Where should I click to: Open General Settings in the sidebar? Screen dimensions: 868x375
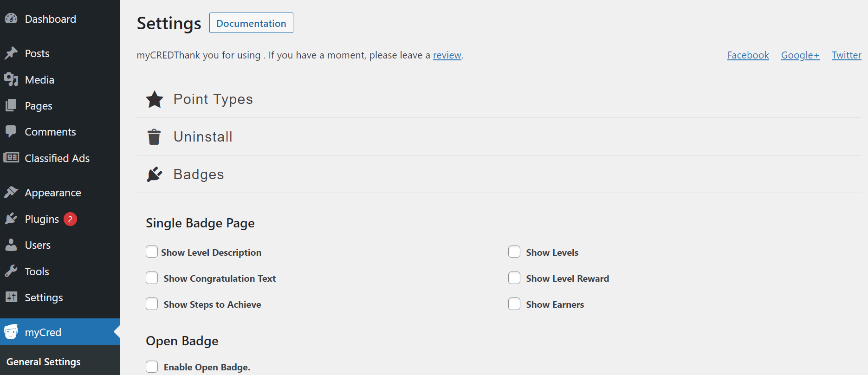[44, 362]
